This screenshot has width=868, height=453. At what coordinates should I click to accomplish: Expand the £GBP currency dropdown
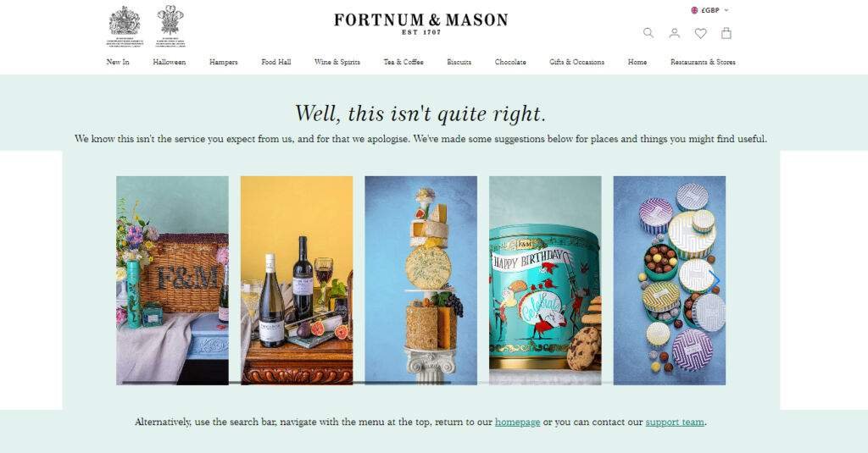coord(710,10)
